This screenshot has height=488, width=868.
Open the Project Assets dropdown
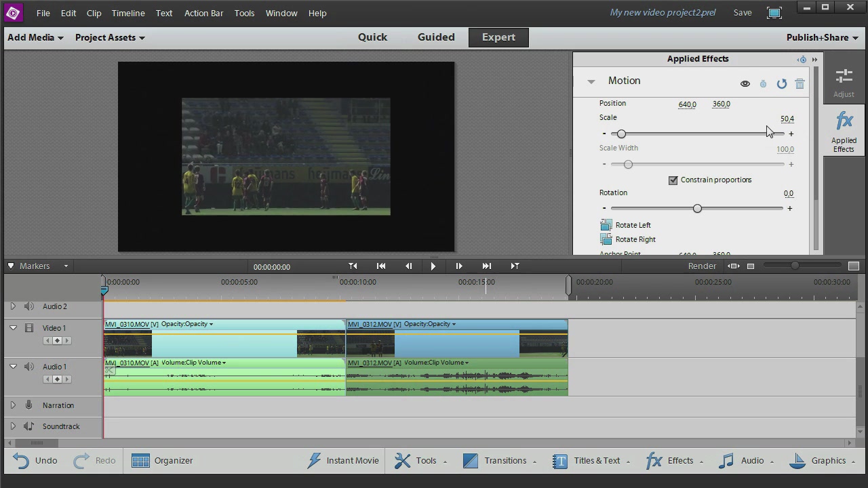pyautogui.click(x=110, y=37)
